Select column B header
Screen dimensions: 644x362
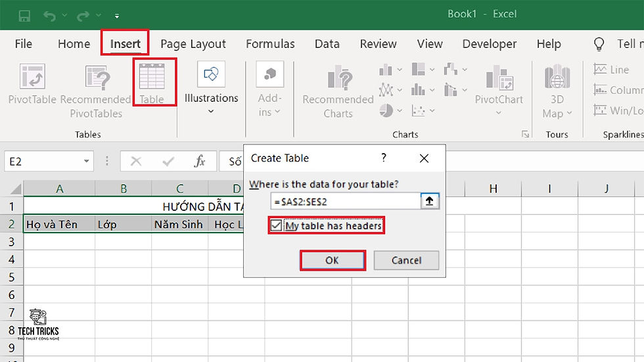click(124, 189)
